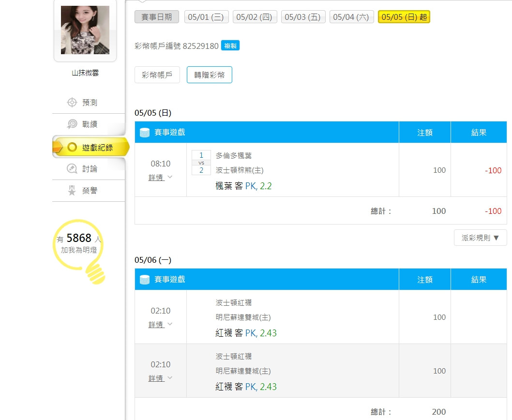This screenshot has height=420, width=512.
Task: Click 紅襪 客 PK, 2.43 in first 02:10 row
Action: click(246, 333)
